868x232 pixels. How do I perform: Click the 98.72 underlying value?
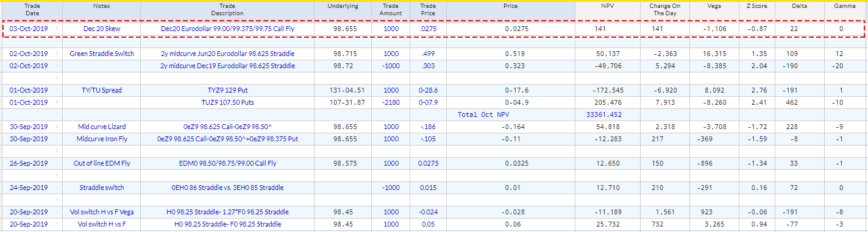coord(343,66)
